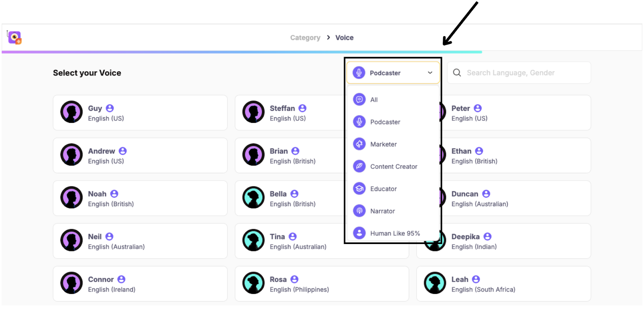This screenshot has width=644, height=329.
Task: Click the Ethan voice name text
Action: point(461,151)
